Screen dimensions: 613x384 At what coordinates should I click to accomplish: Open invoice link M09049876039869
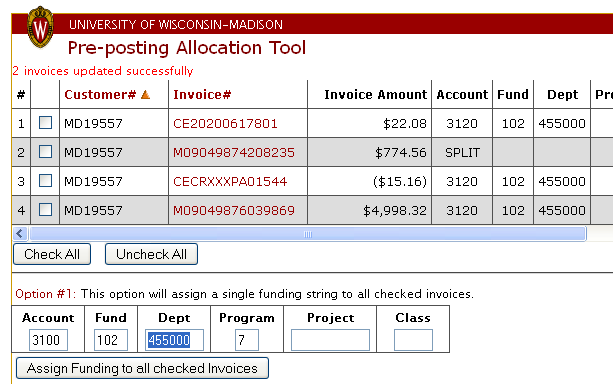click(234, 210)
